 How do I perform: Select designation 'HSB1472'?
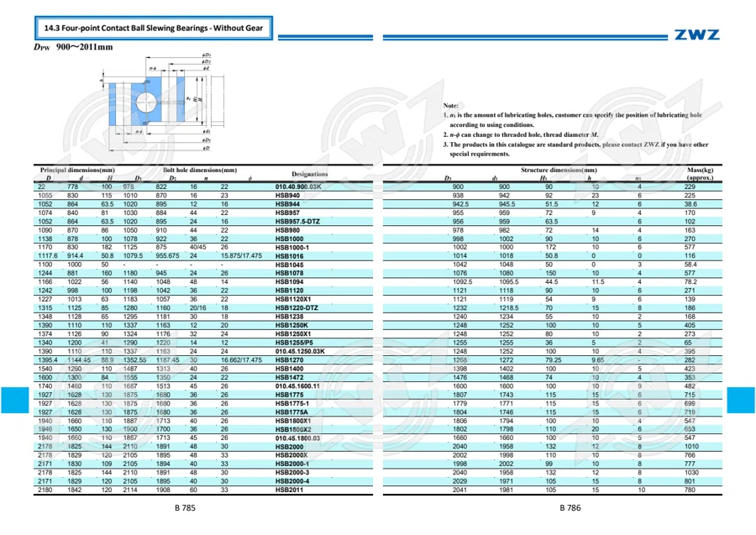point(289,377)
